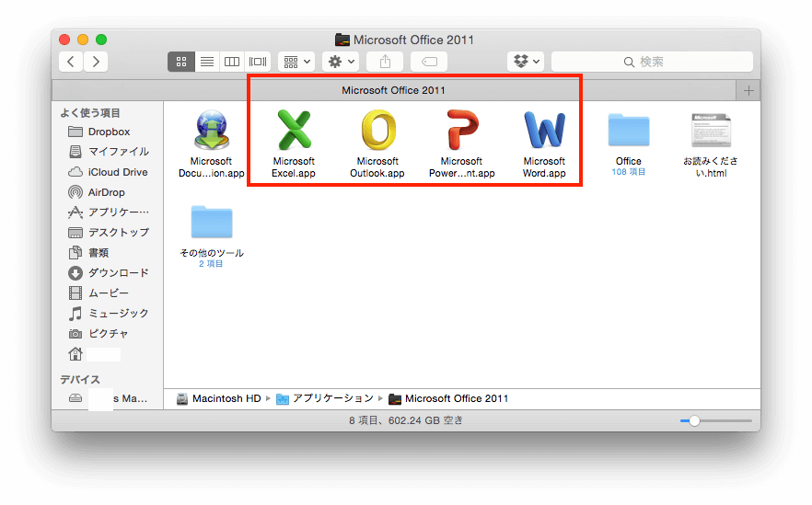Screen dimensions: 812x505
Task: Open iCloud Drive in the sidebar
Action: [108, 172]
